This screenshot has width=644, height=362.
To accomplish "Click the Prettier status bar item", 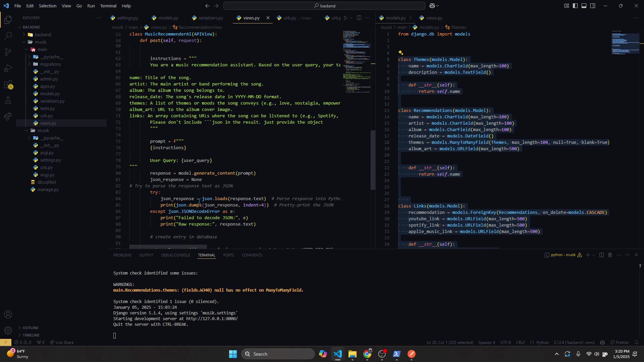I will click(x=620, y=343).
